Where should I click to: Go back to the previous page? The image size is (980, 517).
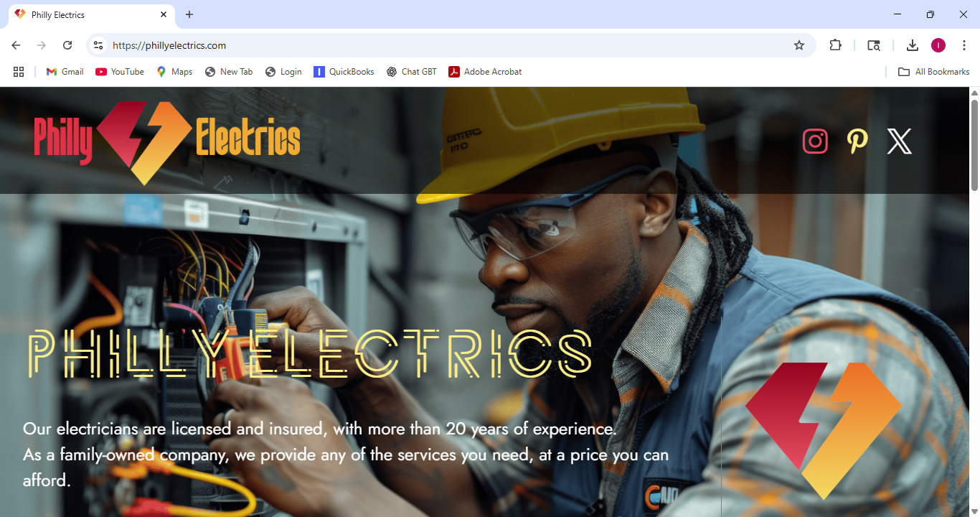[x=16, y=45]
